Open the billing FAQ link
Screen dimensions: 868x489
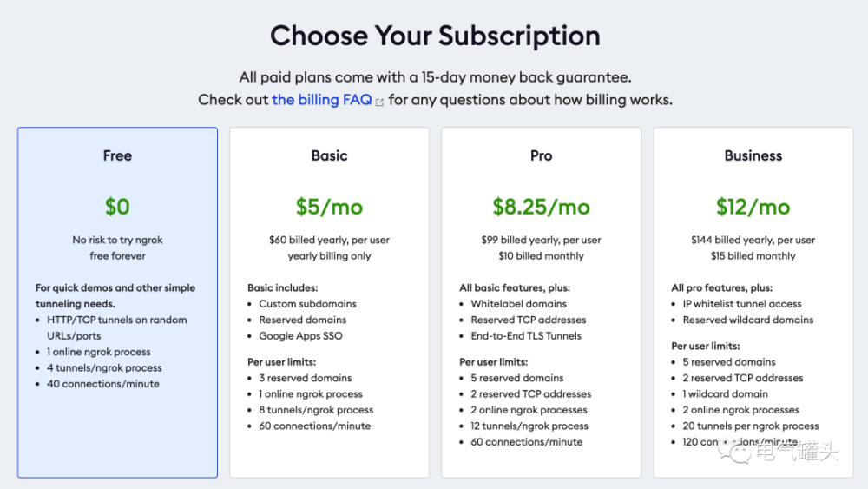[x=322, y=100]
